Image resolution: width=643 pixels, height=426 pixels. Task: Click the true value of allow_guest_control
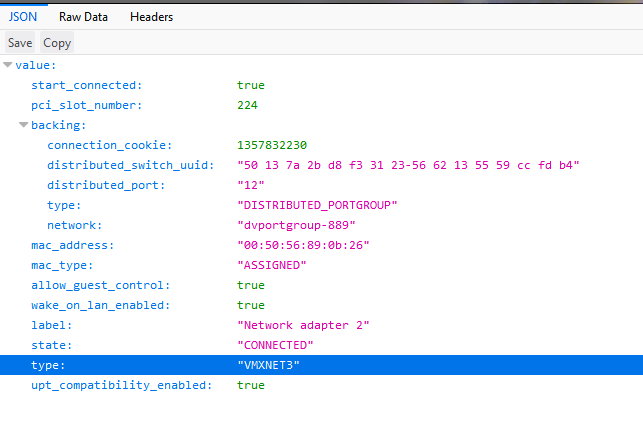point(251,285)
